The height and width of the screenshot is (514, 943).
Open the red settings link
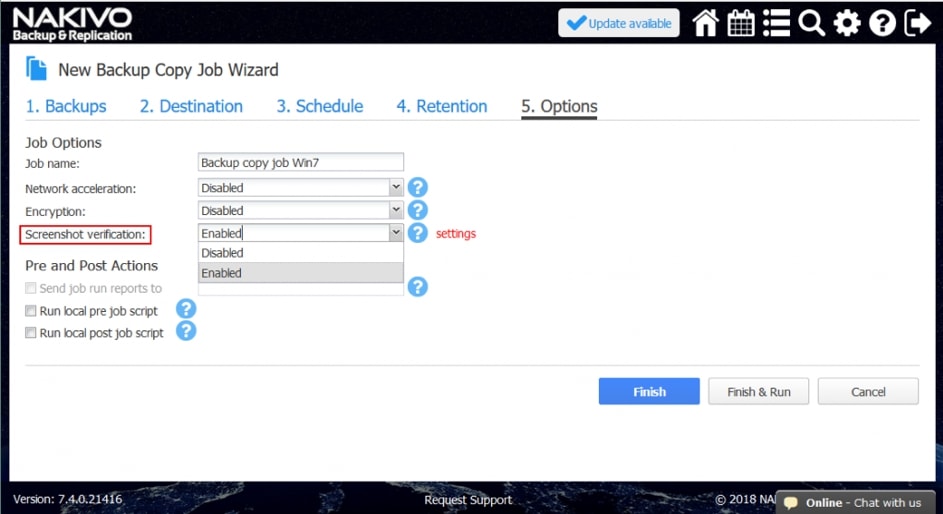point(455,234)
